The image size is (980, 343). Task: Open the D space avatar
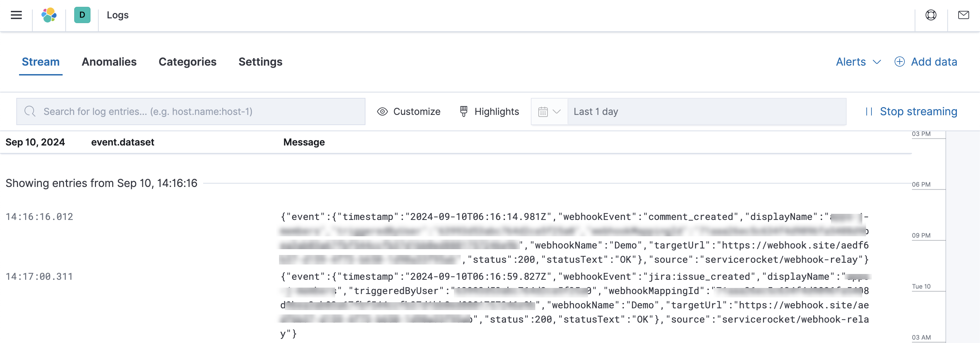(x=82, y=15)
